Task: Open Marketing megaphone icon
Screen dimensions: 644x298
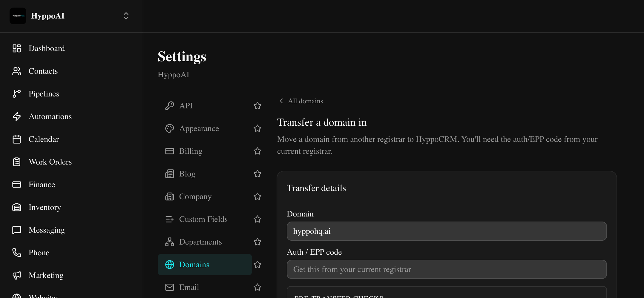Action: tap(17, 275)
